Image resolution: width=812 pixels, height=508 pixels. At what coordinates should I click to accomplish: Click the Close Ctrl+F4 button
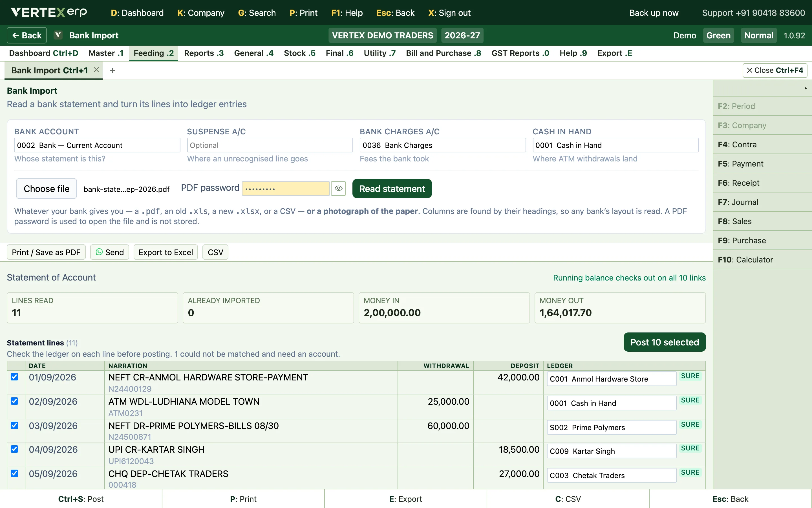pyautogui.click(x=775, y=70)
